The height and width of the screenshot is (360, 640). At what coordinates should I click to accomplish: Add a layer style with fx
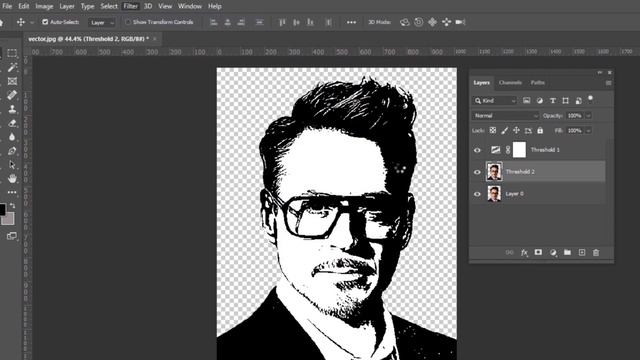click(x=524, y=253)
